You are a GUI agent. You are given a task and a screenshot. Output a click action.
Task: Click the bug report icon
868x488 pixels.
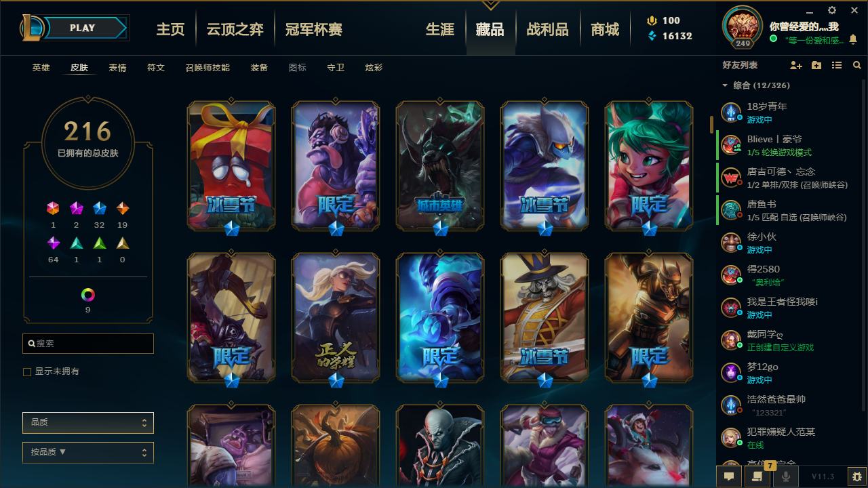(x=858, y=476)
